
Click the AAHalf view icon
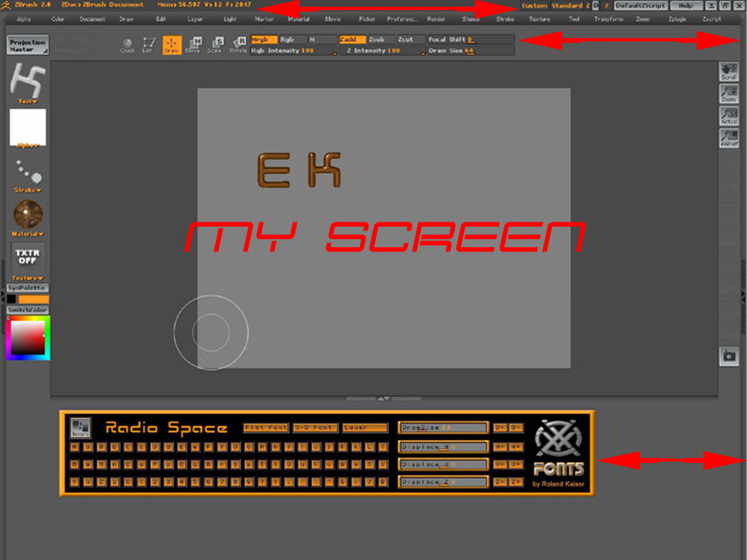[x=729, y=138]
